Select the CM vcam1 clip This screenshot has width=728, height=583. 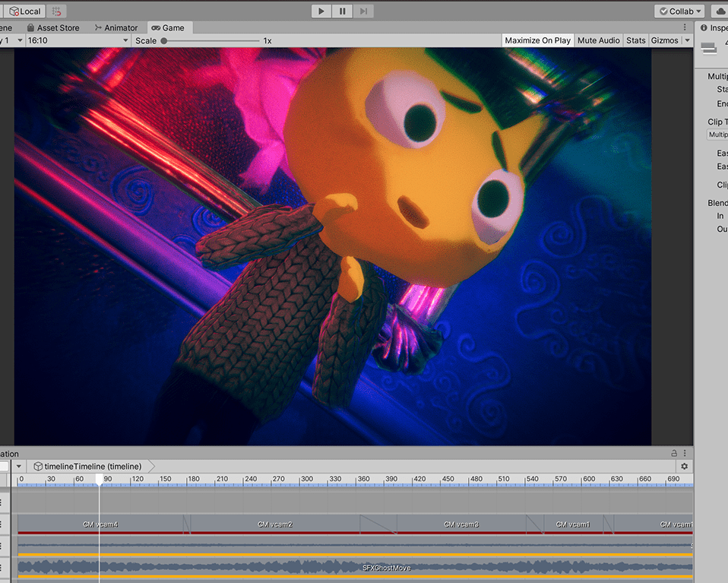(x=573, y=524)
